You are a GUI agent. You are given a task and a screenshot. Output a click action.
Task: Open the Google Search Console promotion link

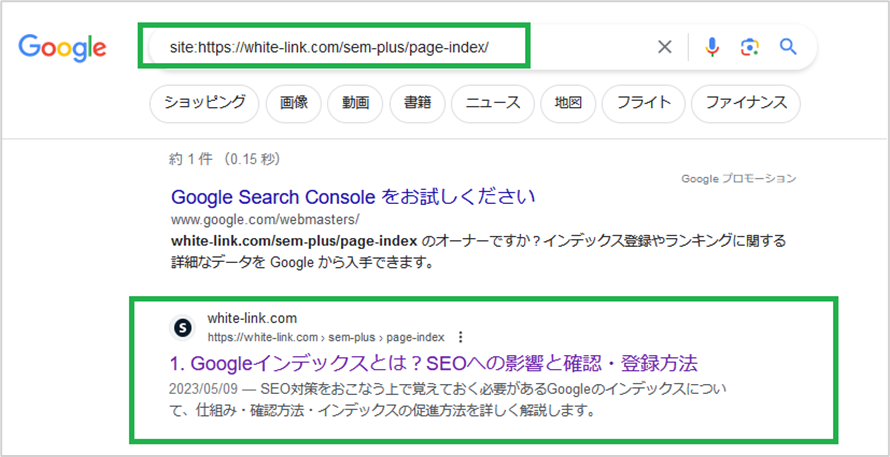point(353,198)
